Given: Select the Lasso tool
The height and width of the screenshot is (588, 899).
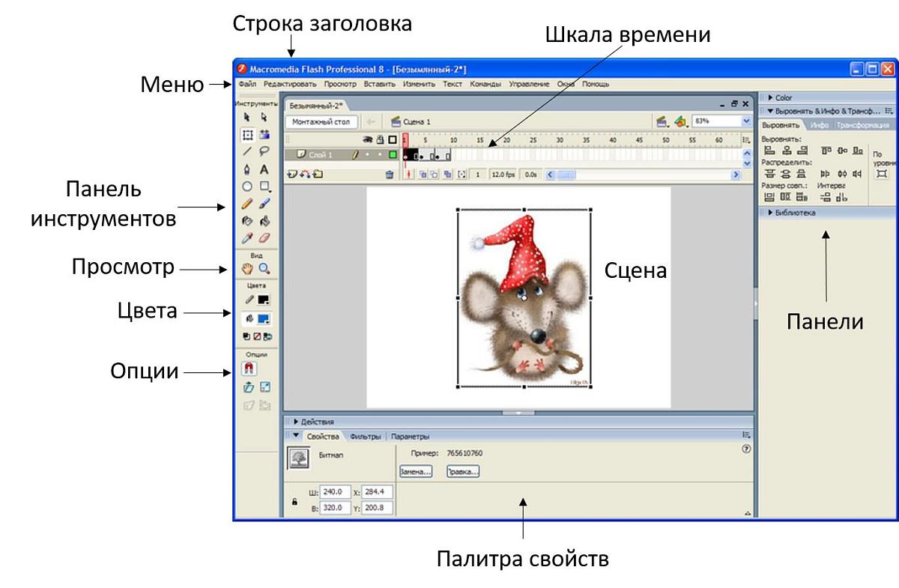Looking at the screenshot, I should point(264,152).
